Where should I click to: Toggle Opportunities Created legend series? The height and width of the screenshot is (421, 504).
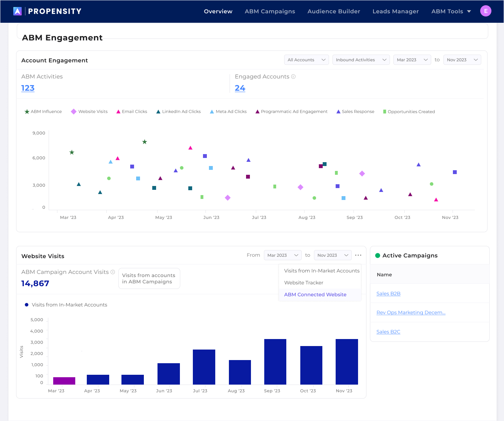[409, 112]
